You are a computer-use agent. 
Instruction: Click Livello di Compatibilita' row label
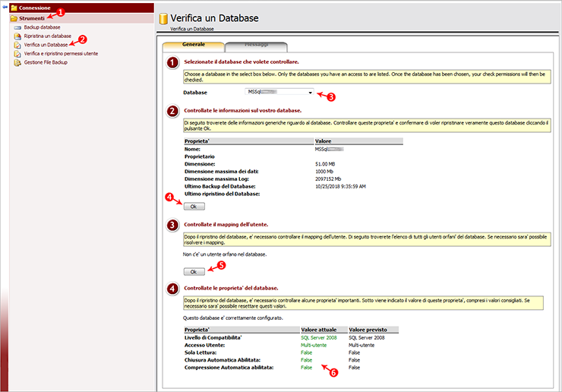pyautogui.click(x=213, y=338)
